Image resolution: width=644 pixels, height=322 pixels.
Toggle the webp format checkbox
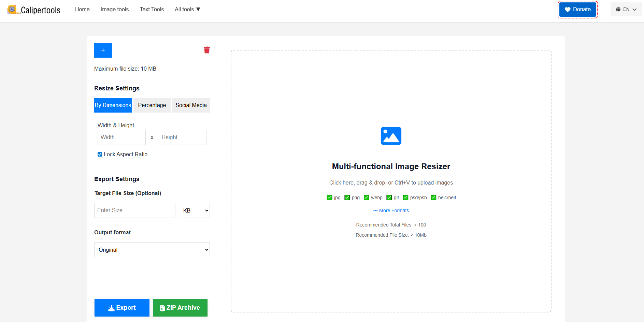[367, 197]
